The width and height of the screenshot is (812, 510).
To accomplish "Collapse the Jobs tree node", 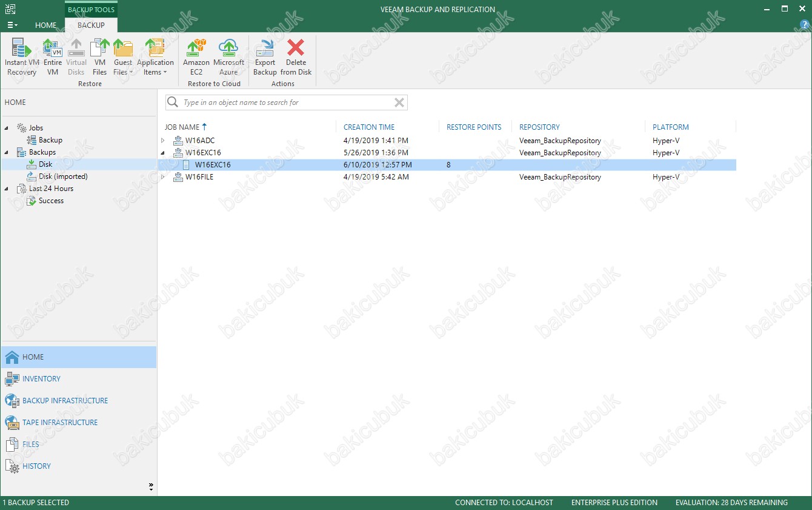I will 7,128.
